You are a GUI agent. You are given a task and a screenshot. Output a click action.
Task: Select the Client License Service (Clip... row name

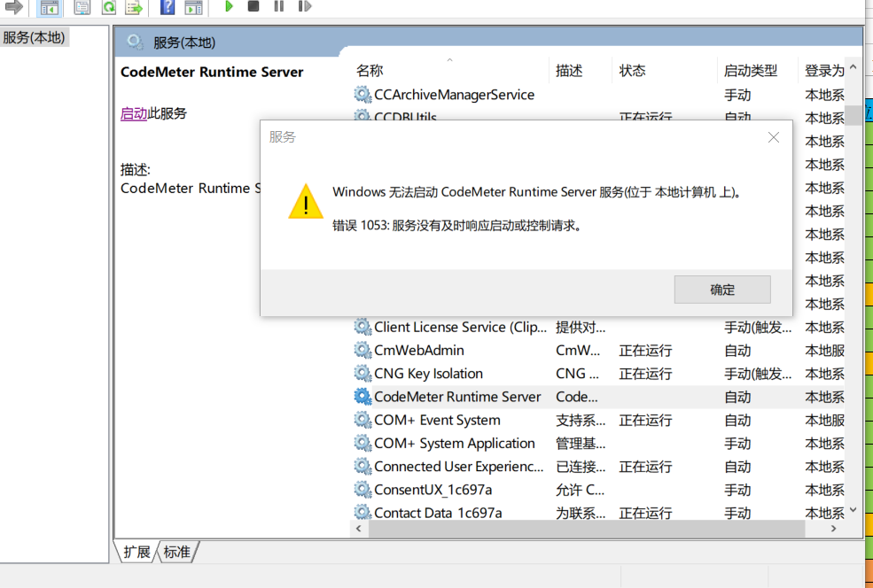461,327
